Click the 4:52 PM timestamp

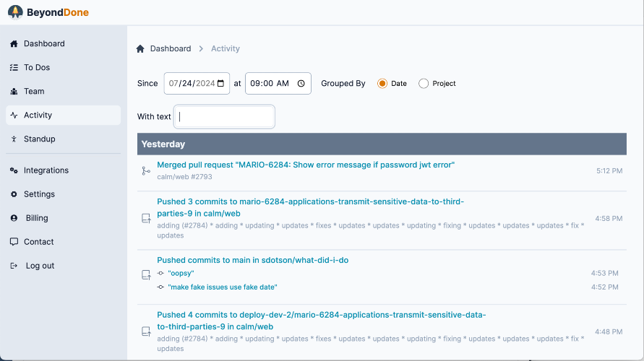[x=604, y=287]
